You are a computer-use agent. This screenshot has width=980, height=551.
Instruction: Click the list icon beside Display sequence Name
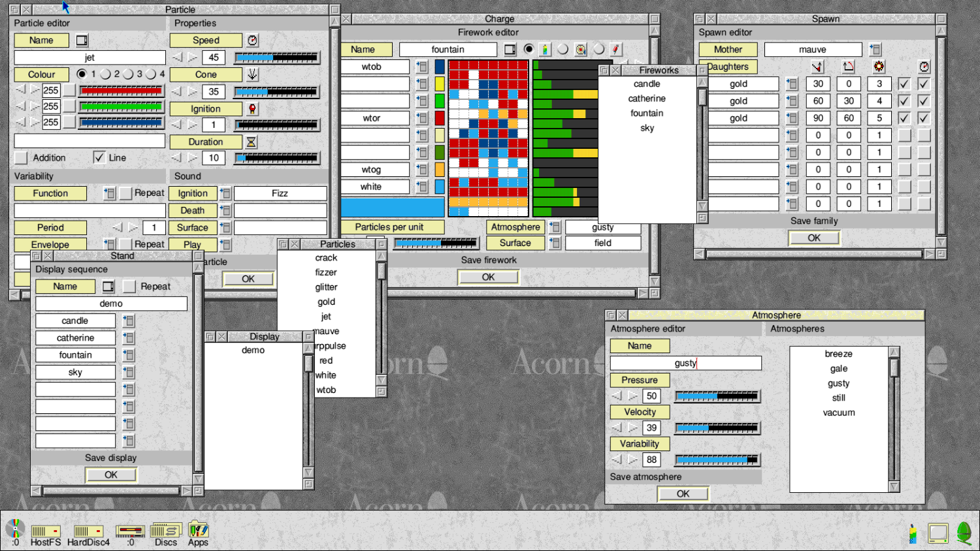pos(108,287)
